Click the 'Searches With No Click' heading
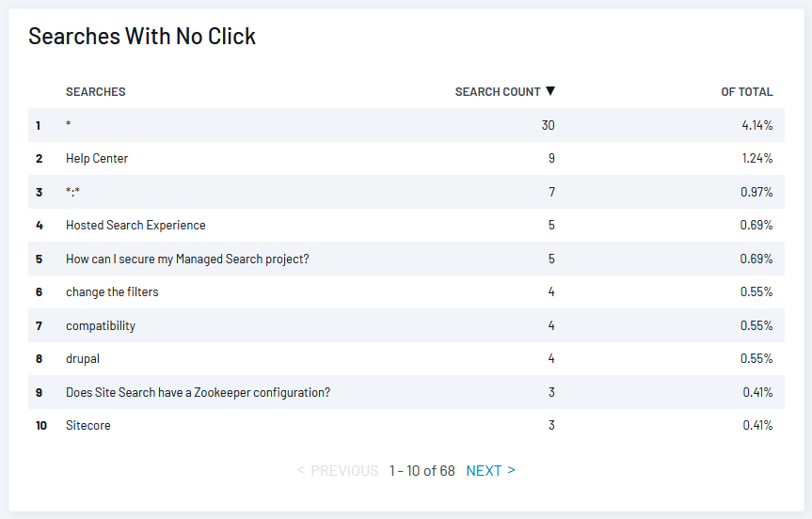 (142, 37)
